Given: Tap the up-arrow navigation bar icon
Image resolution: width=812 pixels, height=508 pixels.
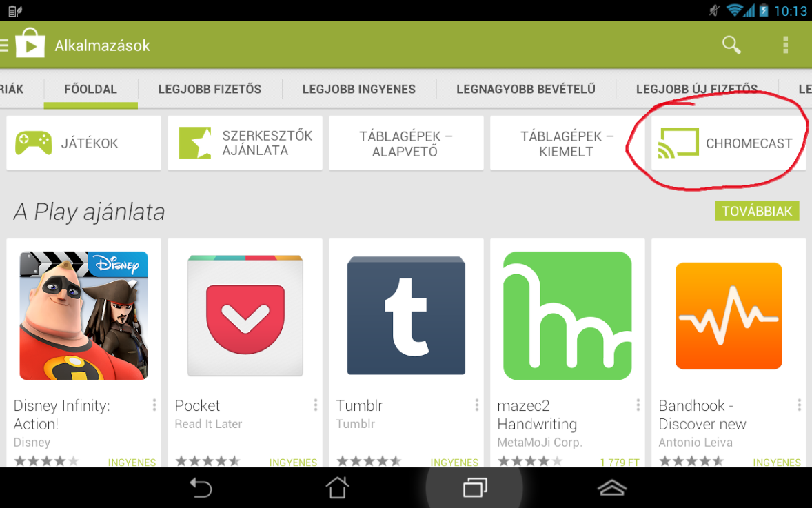Looking at the screenshot, I should [x=612, y=487].
